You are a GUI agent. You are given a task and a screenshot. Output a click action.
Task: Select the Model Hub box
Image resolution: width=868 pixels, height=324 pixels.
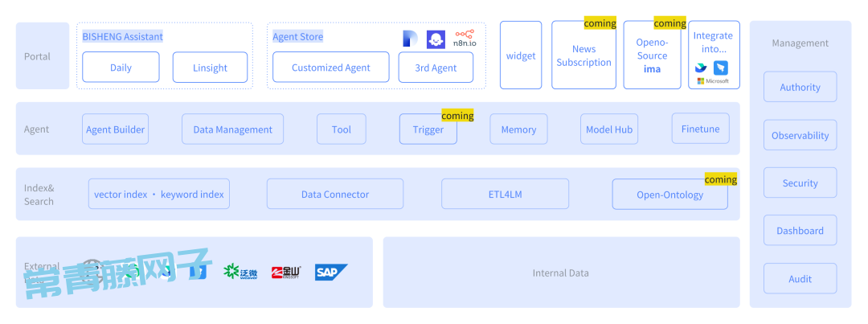click(608, 129)
